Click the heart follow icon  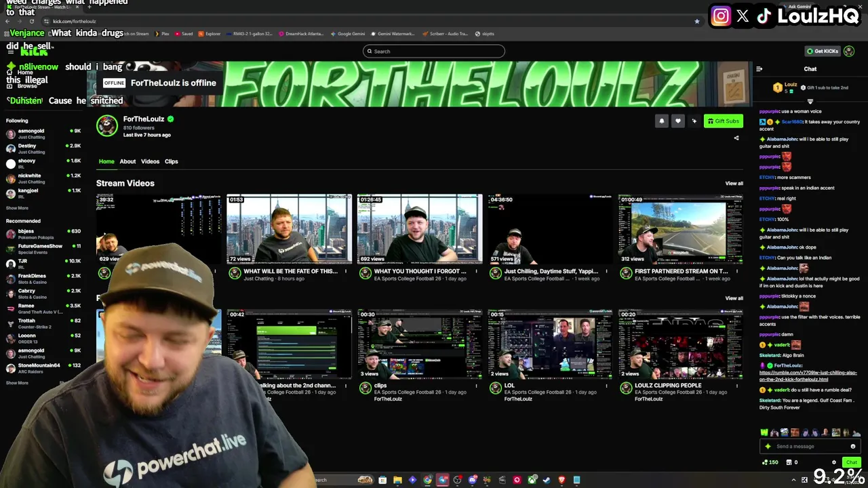pyautogui.click(x=677, y=121)
